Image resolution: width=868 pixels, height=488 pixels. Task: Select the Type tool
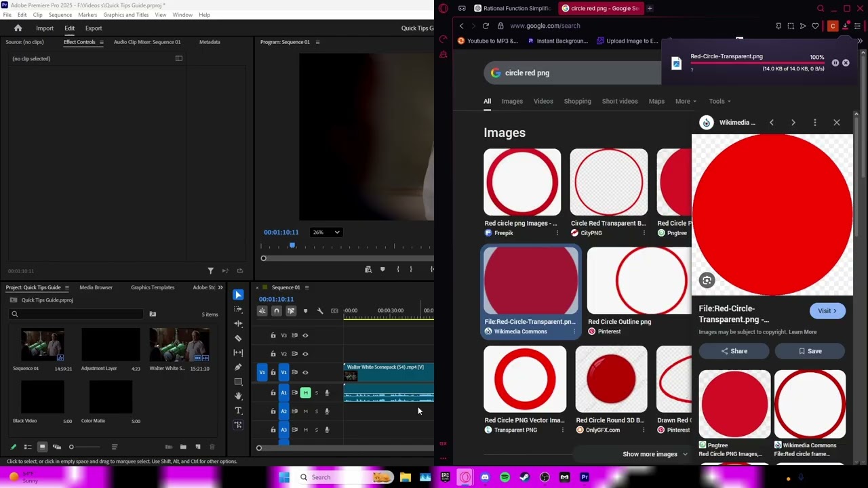point(238,411)
